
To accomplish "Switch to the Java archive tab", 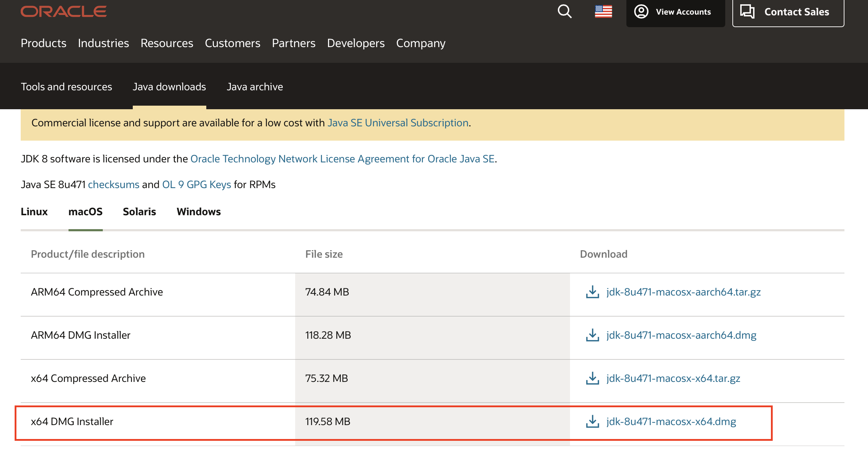I will tap(255, 87).
